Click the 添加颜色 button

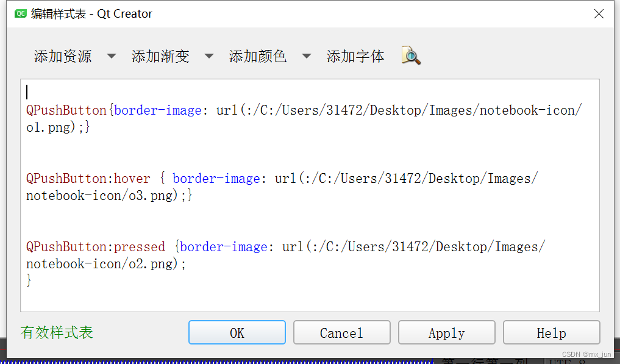257,56
